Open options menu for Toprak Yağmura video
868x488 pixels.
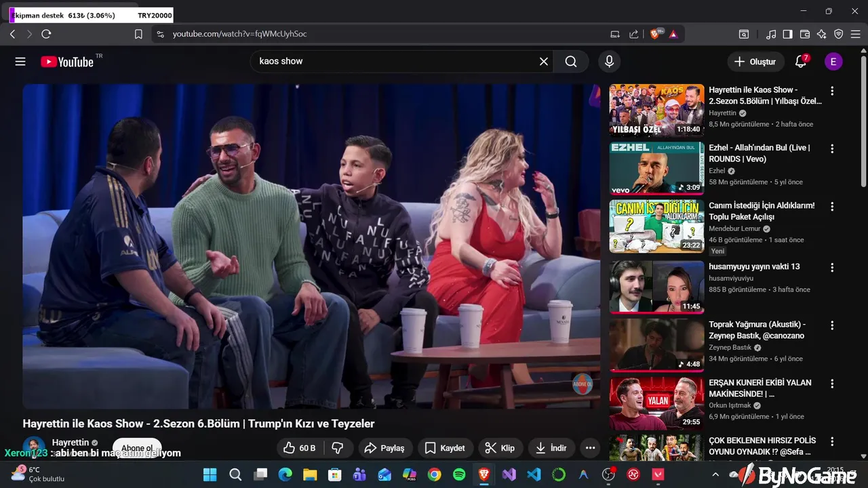click(832, 325)
